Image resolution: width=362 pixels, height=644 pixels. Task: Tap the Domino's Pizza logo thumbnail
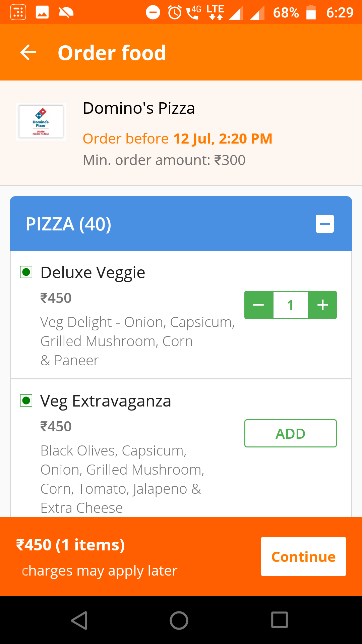[x=41, y=121]
